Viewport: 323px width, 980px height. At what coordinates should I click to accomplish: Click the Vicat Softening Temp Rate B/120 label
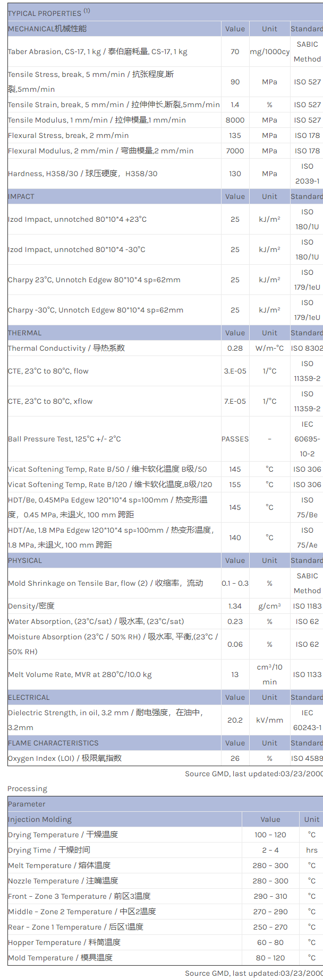(110, 485)
